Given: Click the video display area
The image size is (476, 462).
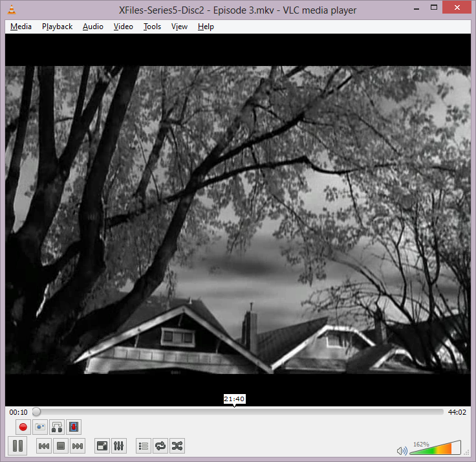Looking at the screenshot, I should coord(238,219).
